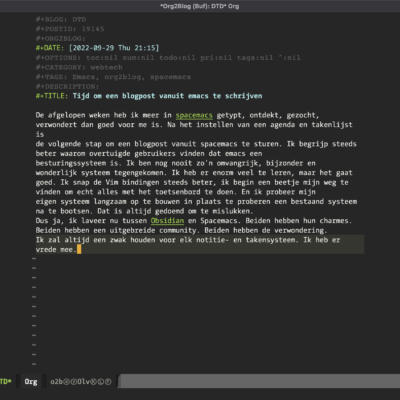Click the buffer name TD* in mode line
Screen dimensions: 400x400
[5, 382]
